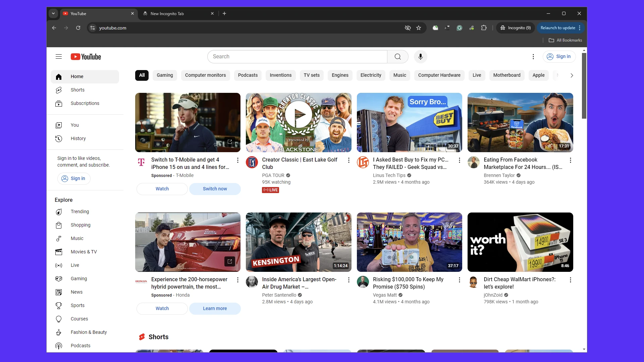Open the tab search dropdown arrow
Viewport: 644px width, 362px height.
tap(53, 13)
